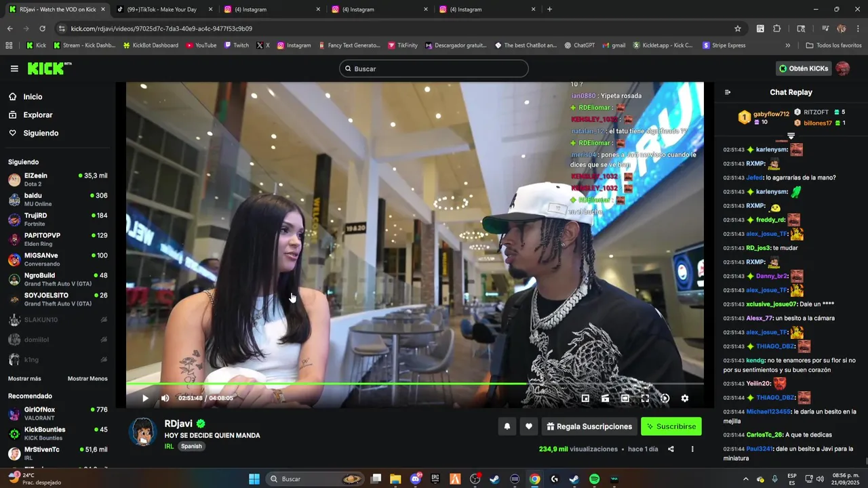
Task: Open playback speed control
Action: (665, 398)
